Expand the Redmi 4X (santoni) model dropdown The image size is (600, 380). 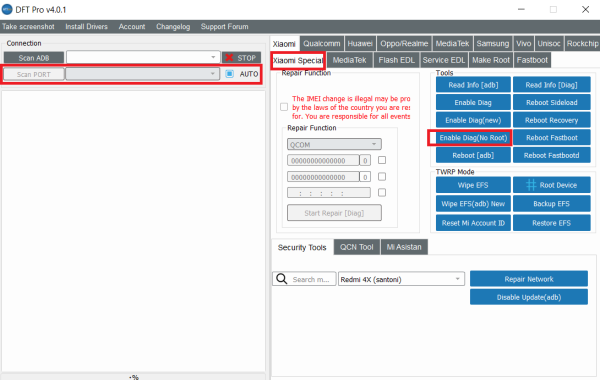coord(401,279)
